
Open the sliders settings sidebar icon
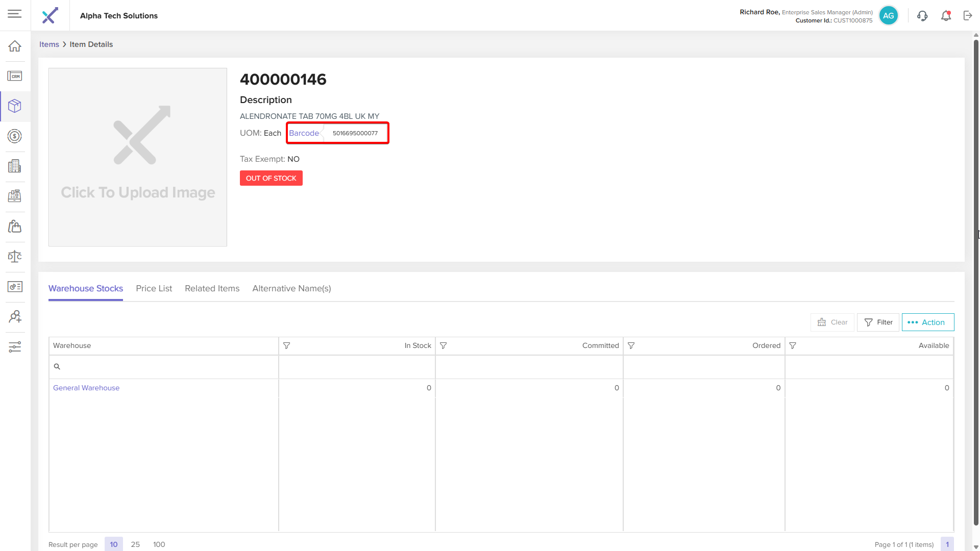[x=15, y=347]
